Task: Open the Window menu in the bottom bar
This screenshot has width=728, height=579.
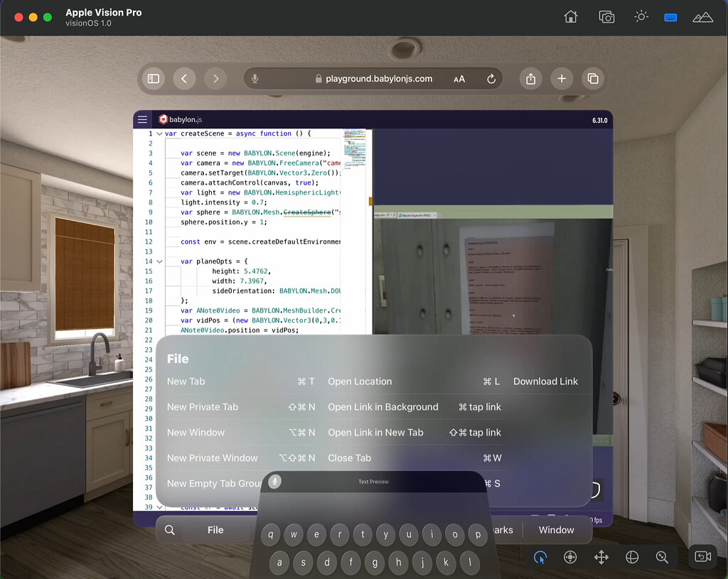Action: pyautogui.click(x=557, y=529)
